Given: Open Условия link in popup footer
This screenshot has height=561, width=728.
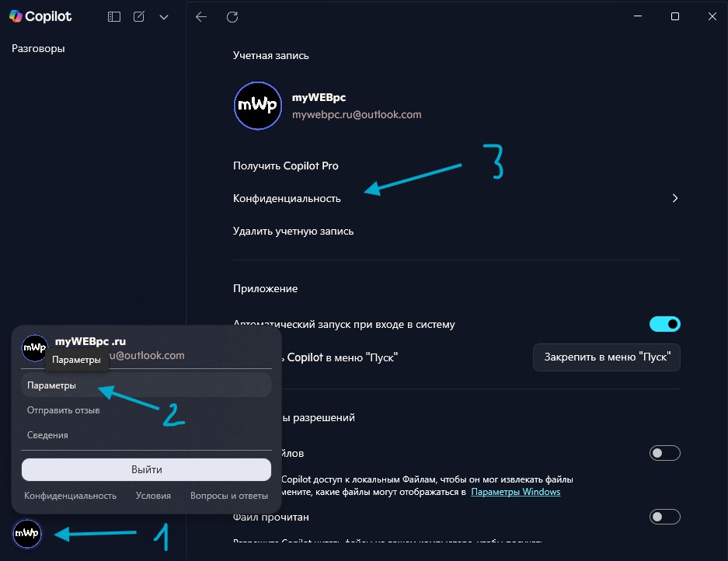Looking at the screenshot, I should (x=153, y=496).
